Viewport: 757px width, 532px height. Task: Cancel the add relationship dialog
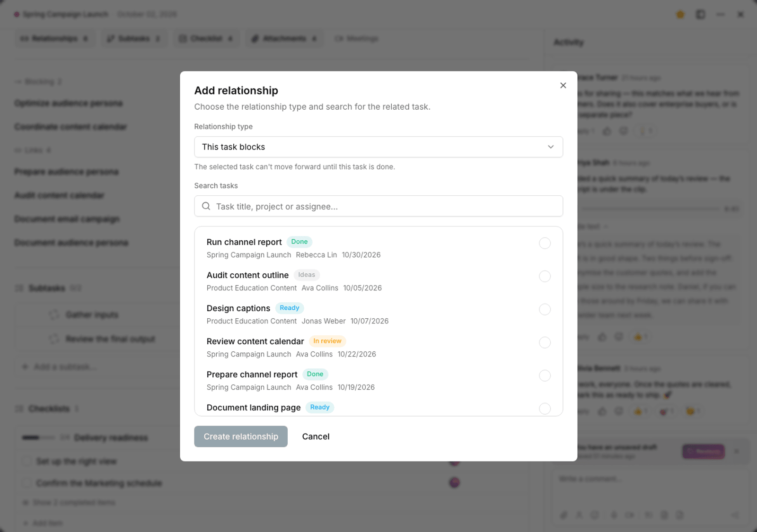(x=316, y=436)
